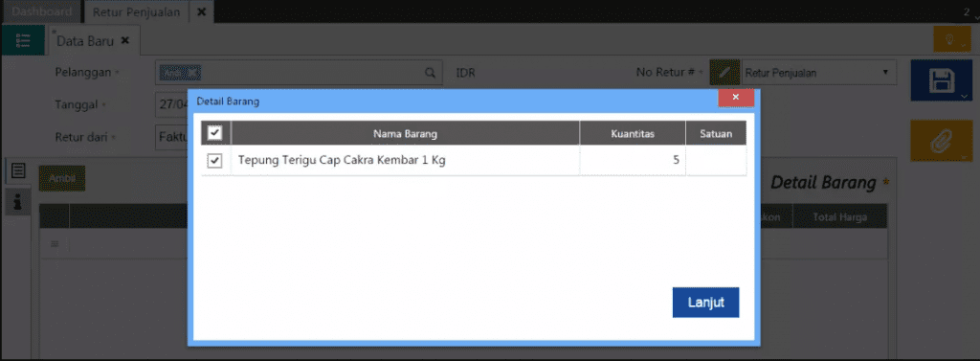
Task: Click the lightbulb hint icon
Action: pyautogui.click(x=952, y=39)
